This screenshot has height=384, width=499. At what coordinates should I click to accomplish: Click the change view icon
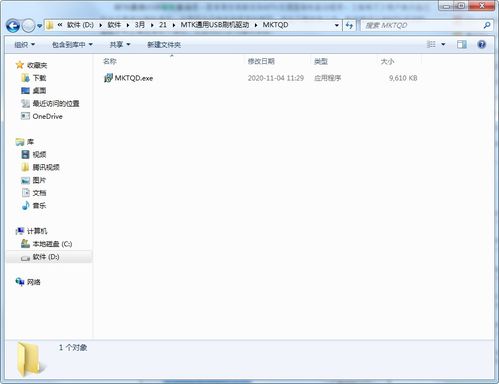coord(431,44)
